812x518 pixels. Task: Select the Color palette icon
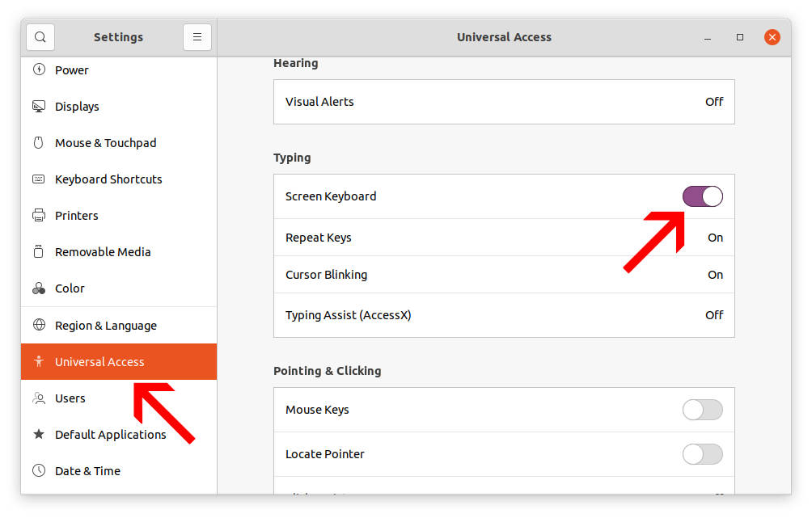click(x=40, y=288)
